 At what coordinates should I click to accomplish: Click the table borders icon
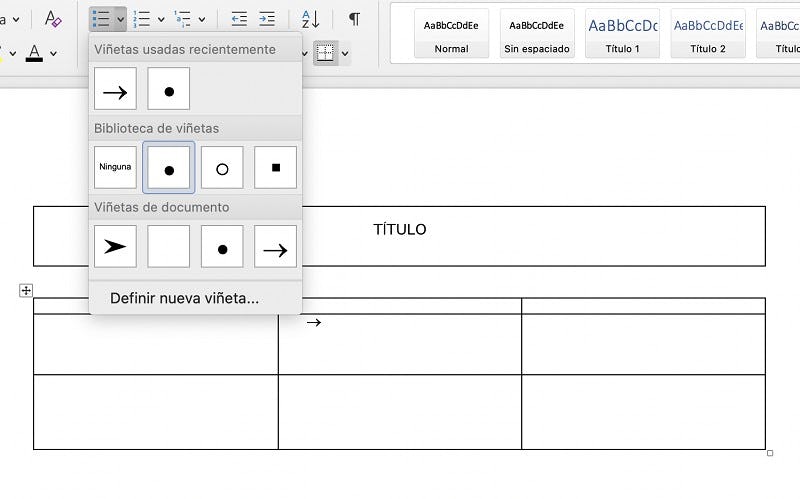pyautogui.click(x=325, y=53)
